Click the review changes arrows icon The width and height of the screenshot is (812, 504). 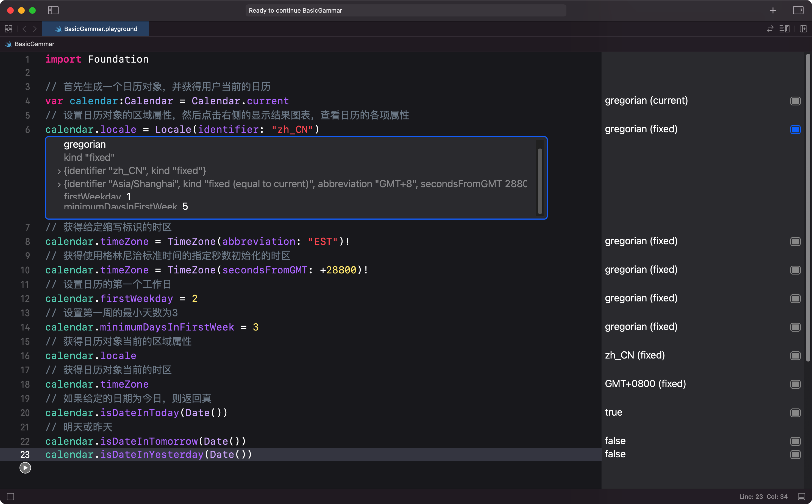(x=770, y=29)
